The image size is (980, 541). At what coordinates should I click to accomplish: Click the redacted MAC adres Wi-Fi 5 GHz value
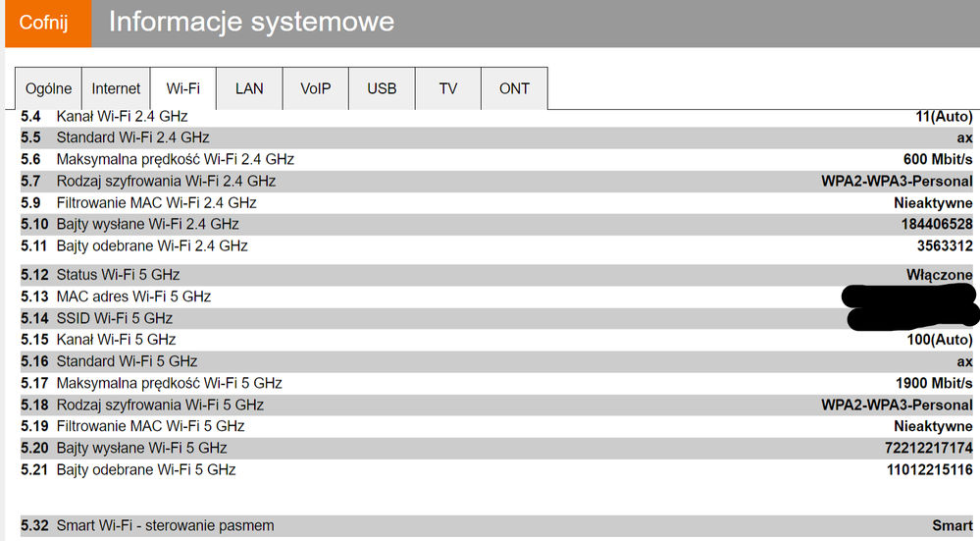(x=907, y=296)
